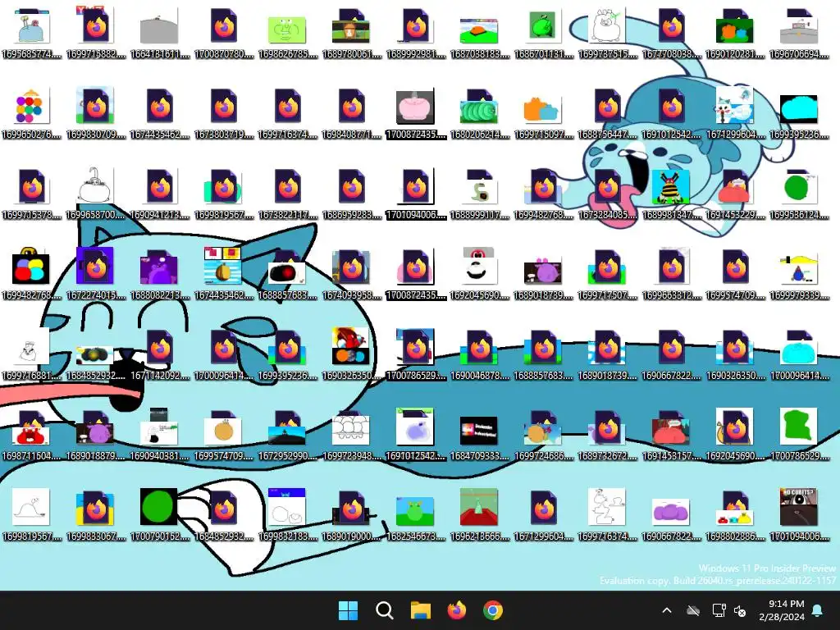This screenshot has width=840, height=630.
Task: Select Firefox file 1690046878
Action: [x=479, y=354]
